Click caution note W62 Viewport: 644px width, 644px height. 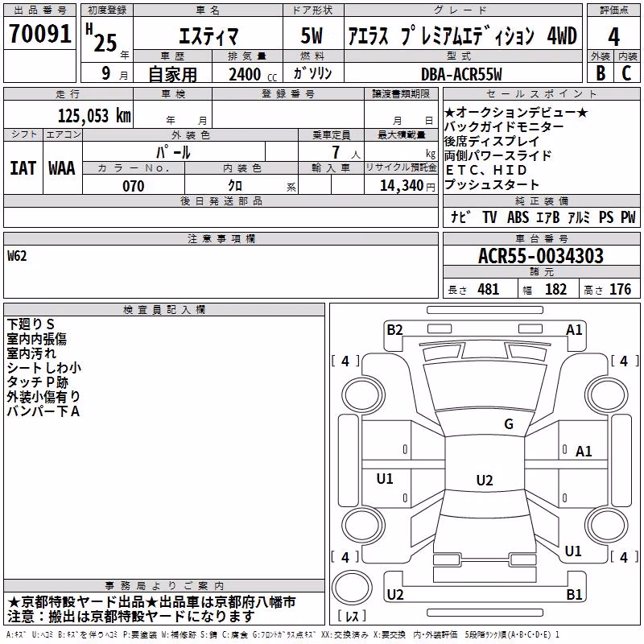[x=17, y=256]
